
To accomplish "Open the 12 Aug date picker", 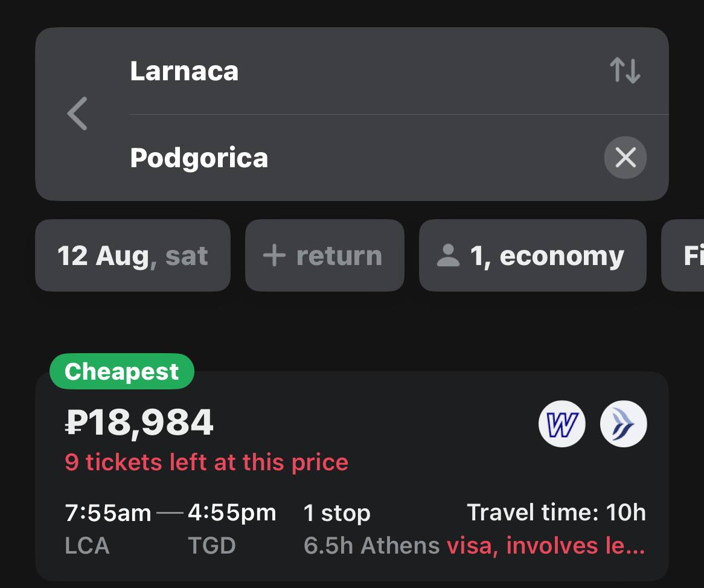I will tap(132, 255).
